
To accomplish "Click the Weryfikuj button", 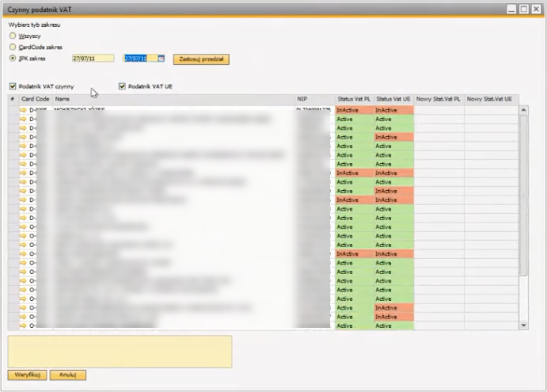I will click(x=27, y=375).
